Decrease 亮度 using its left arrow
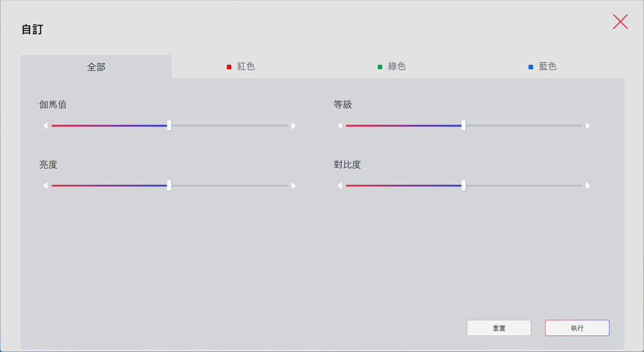 point(45,186)
